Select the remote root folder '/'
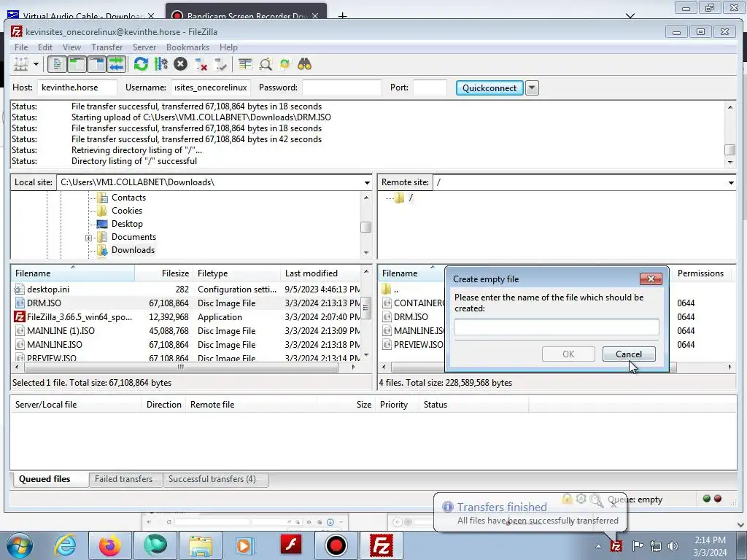 pos(411,198)
